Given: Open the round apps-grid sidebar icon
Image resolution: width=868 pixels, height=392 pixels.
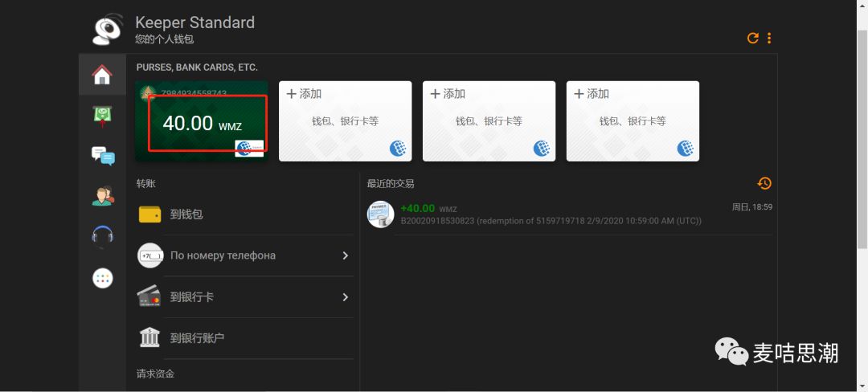Looking at the screenshot, I should (x=102, y=278).
